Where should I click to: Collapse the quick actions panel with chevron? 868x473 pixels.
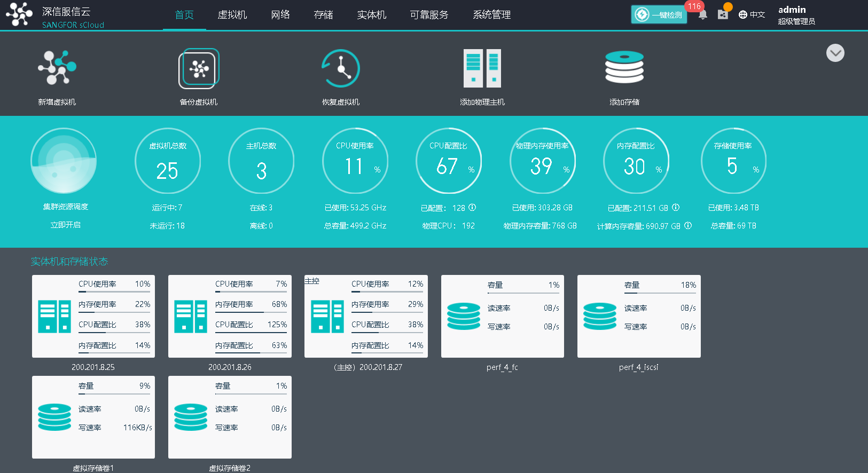click(835, 53)
